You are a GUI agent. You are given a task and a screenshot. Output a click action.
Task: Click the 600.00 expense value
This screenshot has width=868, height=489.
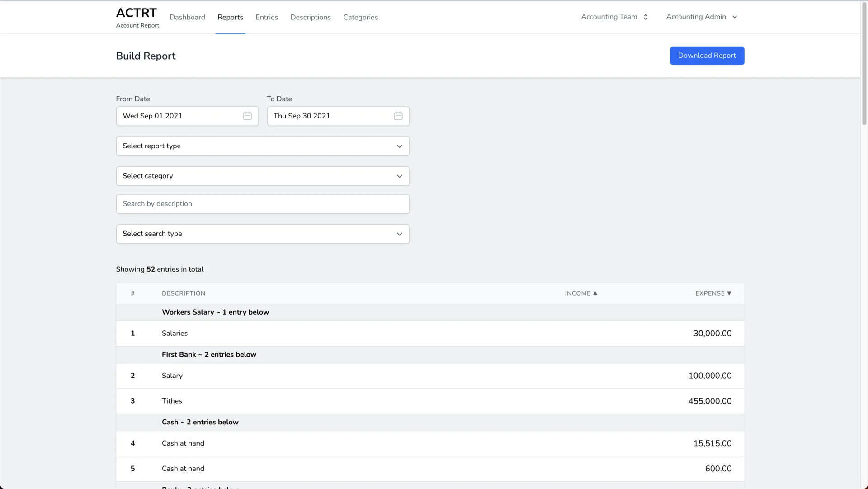[718, 469]
